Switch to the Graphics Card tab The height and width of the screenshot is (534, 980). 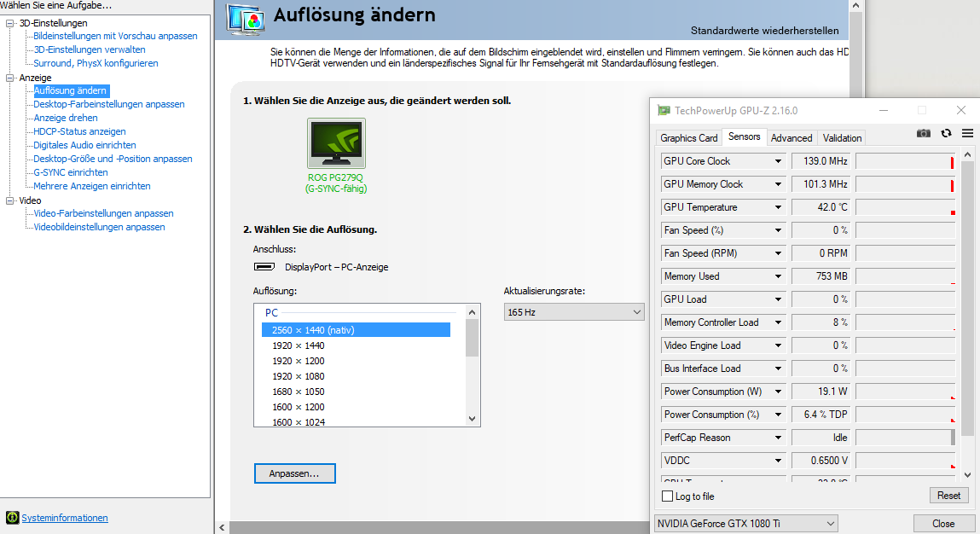point(689,138)
